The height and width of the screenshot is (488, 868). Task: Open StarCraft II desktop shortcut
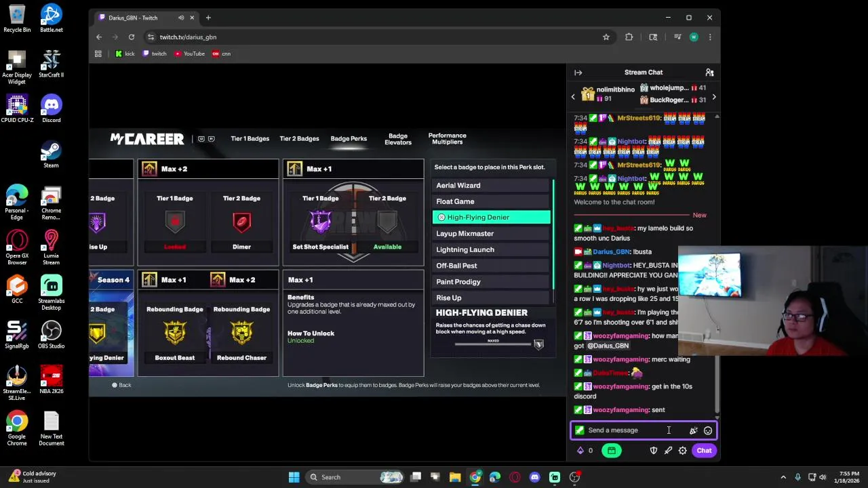click(52, 64)
